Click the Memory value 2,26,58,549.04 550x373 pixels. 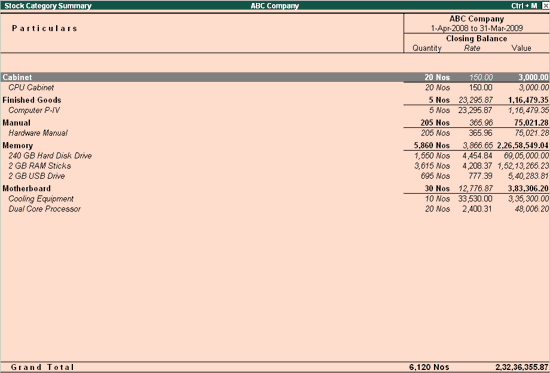(x=523, y=146)
